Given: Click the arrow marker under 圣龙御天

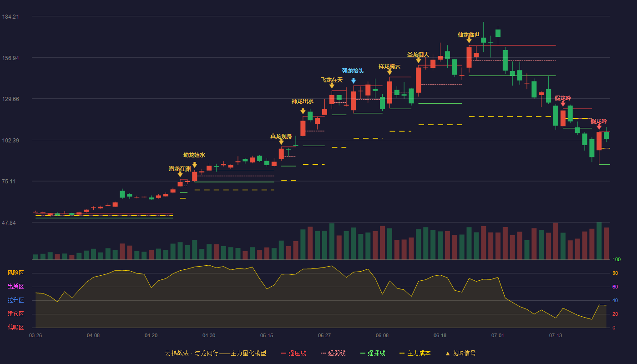Looking at the screenshot, I should point(419,60).
